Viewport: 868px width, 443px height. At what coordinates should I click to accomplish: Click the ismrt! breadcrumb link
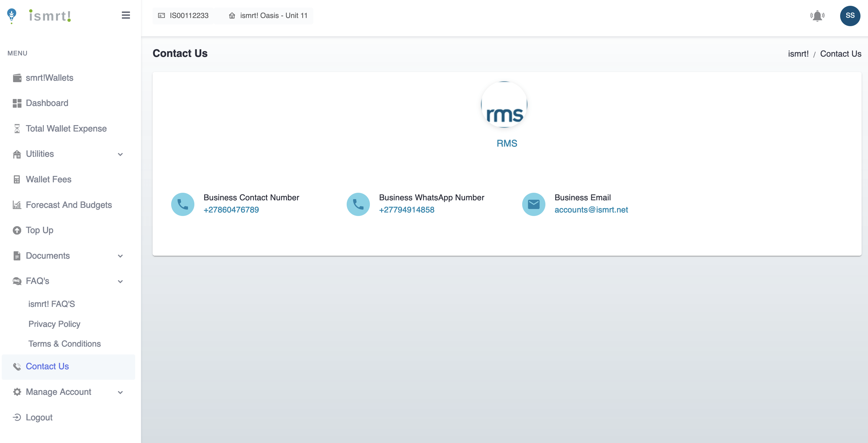(x=798, y=54)
